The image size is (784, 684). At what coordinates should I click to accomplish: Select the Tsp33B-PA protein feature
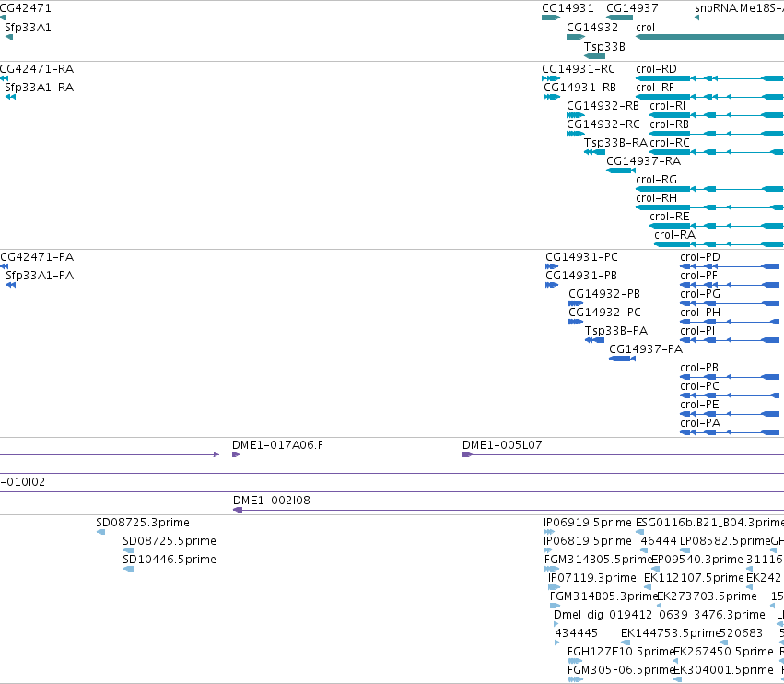(594, 340)
